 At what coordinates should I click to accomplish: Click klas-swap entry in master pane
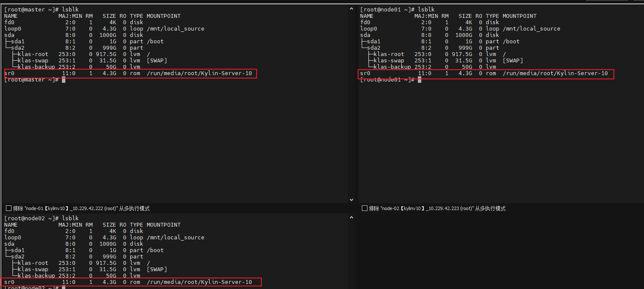pyautogui.click(x=33, y=60)
